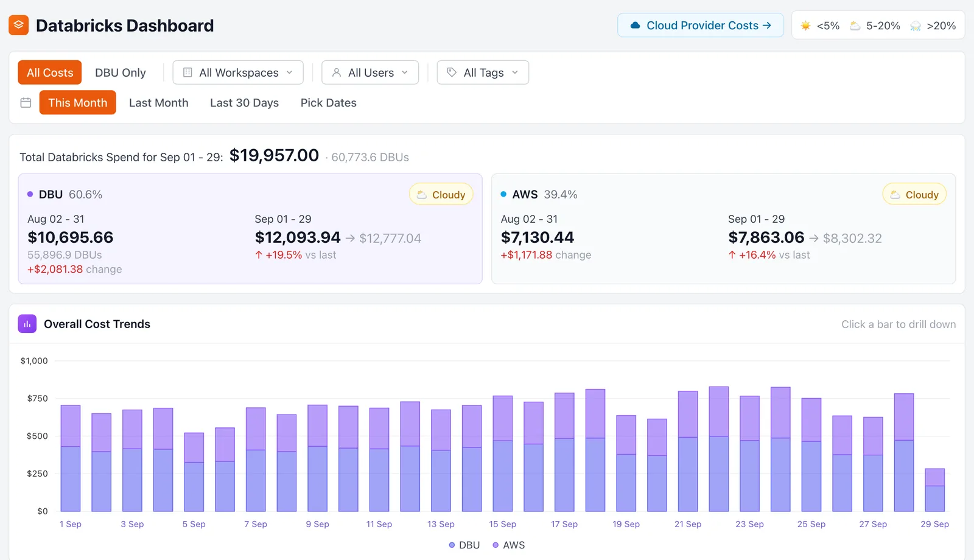
Task: Click the DBU 60.6% card title
Action: pos(65,194)
